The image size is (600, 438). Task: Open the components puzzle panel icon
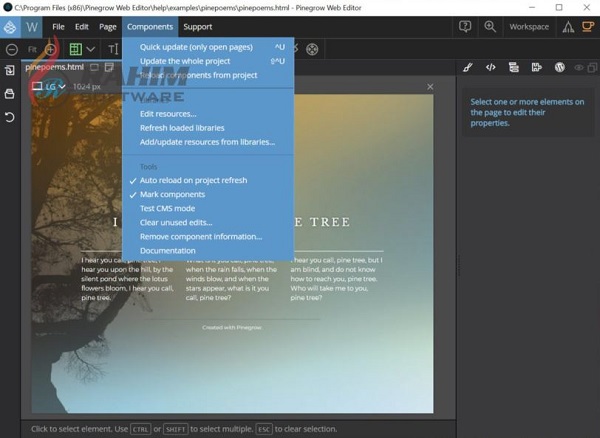point(536,68)
